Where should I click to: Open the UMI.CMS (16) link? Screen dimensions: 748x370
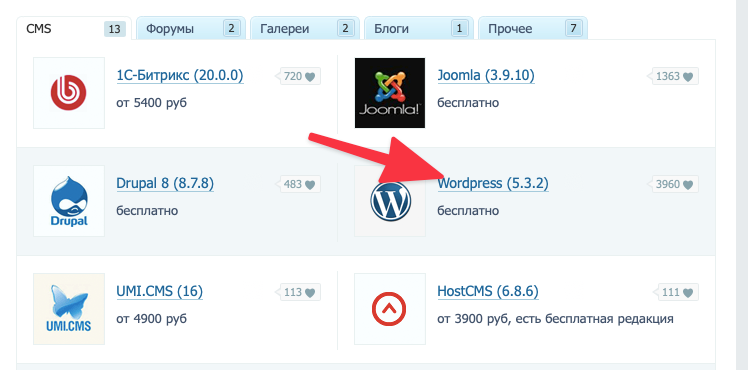click(x=159, y=291)
